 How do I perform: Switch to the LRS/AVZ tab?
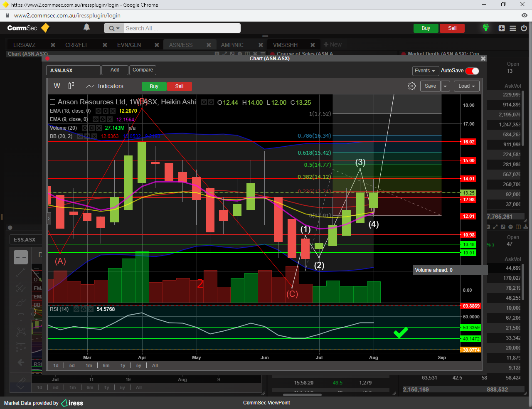tap(25, 45)
